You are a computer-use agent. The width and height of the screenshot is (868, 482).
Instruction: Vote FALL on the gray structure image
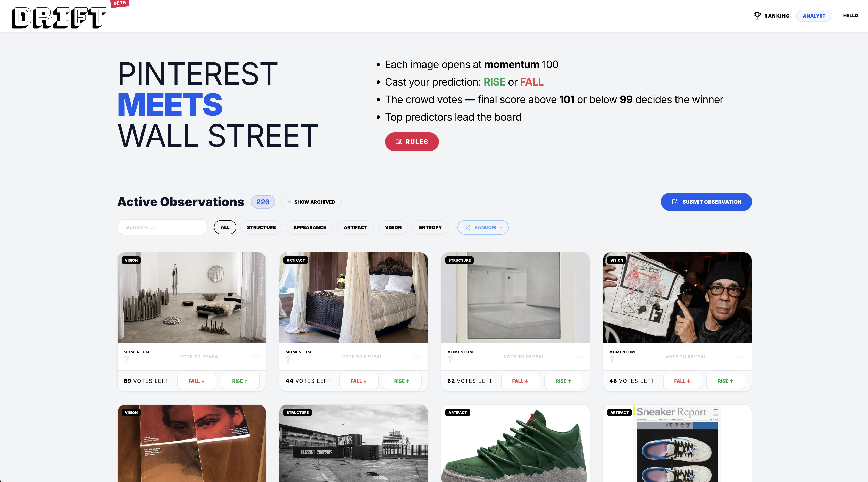520,381
